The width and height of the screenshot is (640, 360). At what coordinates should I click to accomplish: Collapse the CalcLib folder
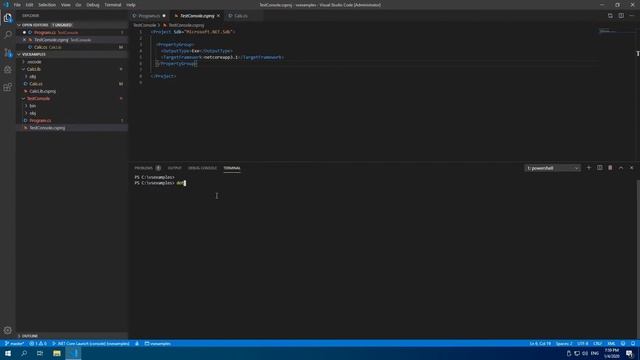click(33, 69)
